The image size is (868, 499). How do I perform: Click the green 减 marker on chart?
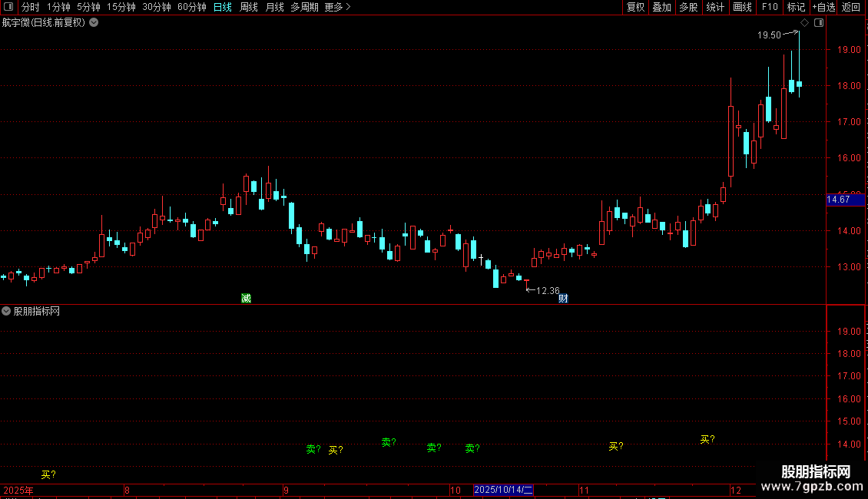click(247, 298)
